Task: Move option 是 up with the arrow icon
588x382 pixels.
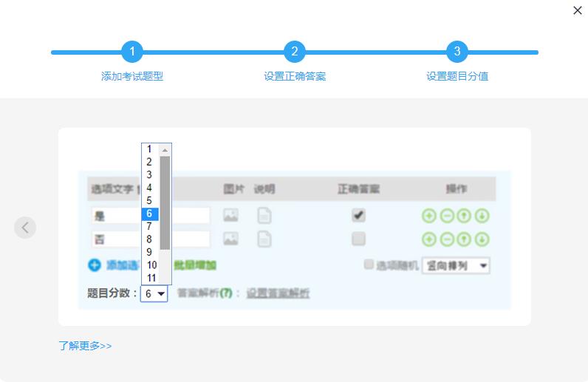Action: point(464,216)
